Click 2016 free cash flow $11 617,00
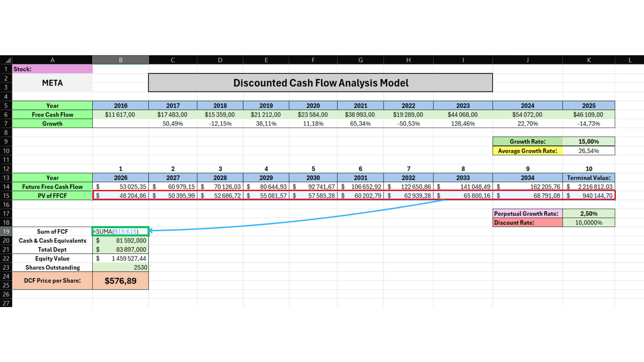 (121, 114)
